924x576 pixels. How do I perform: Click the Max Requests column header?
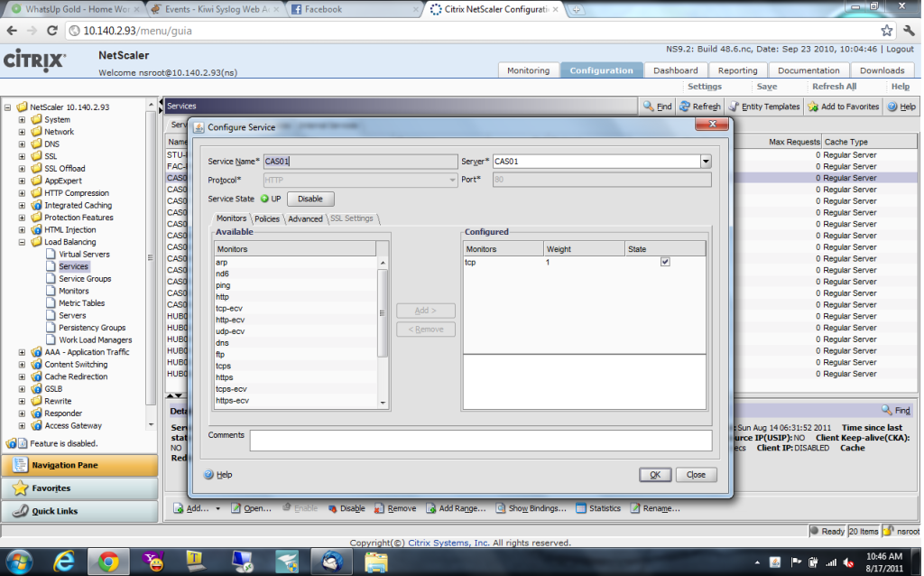[x=794, y=142]
